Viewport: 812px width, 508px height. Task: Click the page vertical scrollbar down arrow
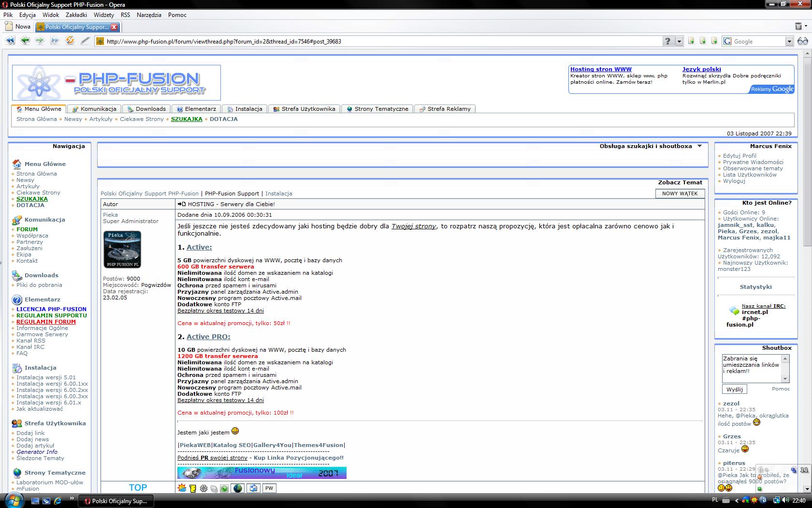(807, 489)
